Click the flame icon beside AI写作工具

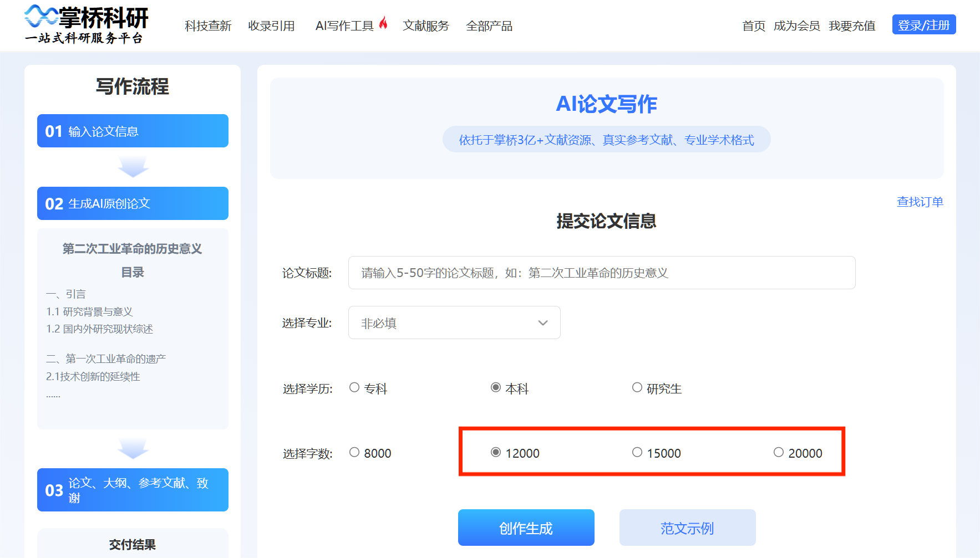383,23
